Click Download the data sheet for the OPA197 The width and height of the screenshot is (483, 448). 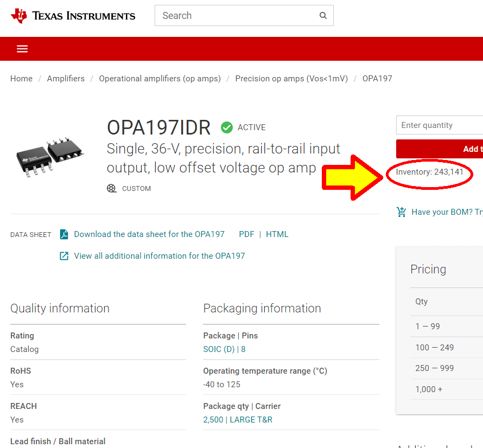pos(149,234)
